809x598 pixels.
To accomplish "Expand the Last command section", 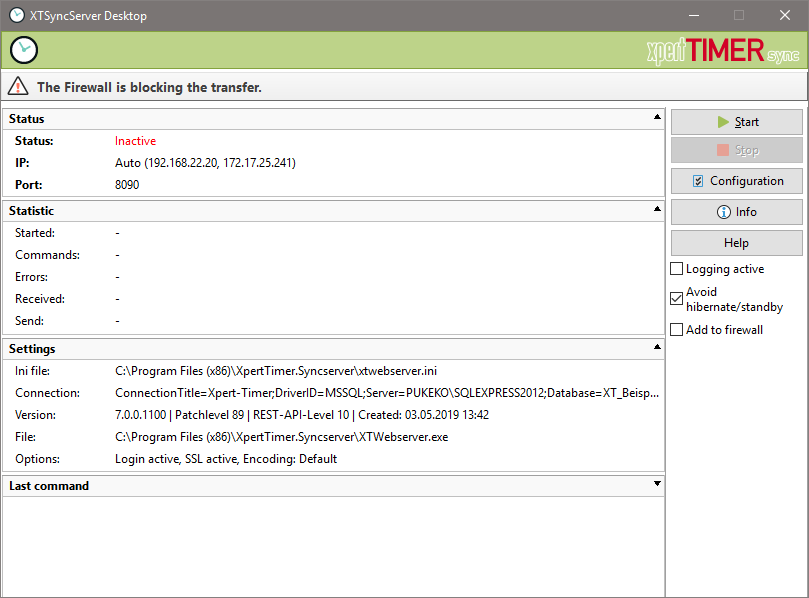I will [657, 484].
